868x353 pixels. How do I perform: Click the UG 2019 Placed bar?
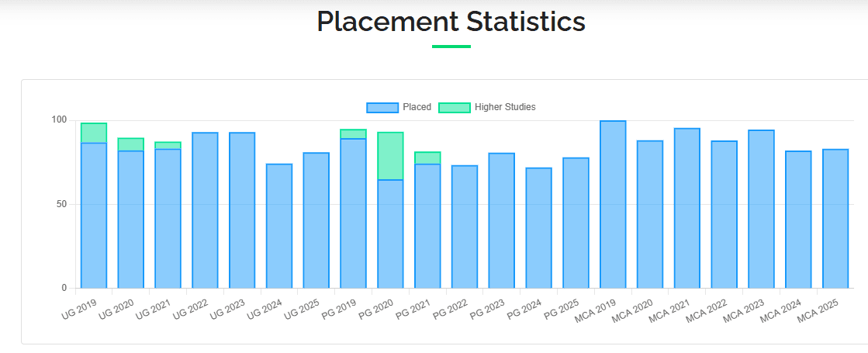point(94,216)
